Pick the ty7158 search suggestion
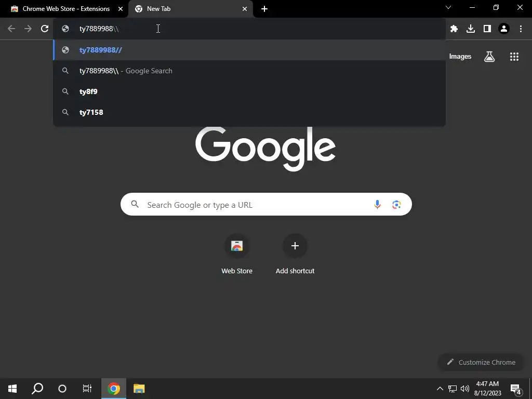 pos(249,112)
